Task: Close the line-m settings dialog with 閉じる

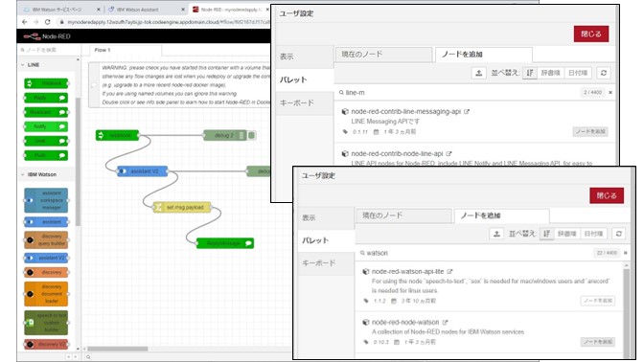Action: point(591,34)
